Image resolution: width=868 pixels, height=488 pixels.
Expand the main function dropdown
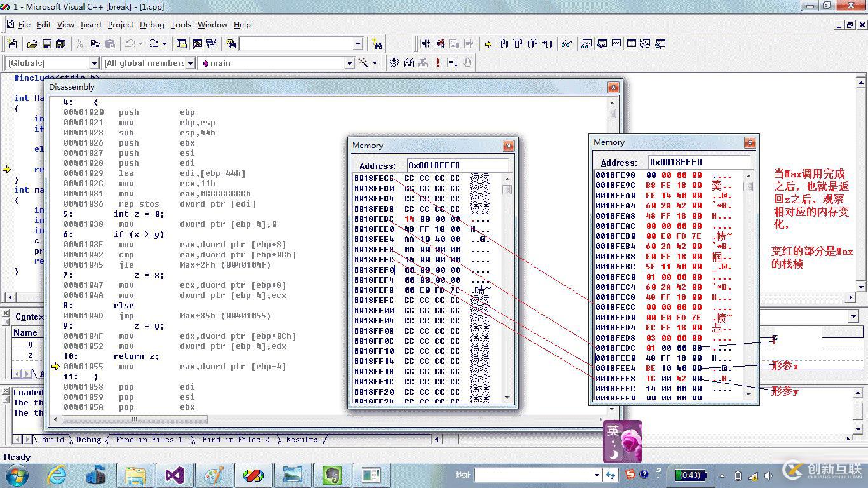coord(349,63)
